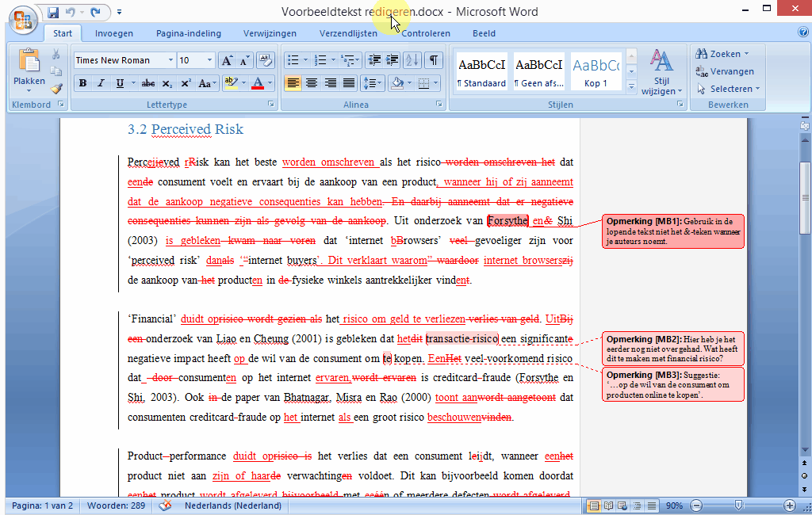Click the spelling check status icon
This screenshot has width=812, height=515.
[165, 505]
